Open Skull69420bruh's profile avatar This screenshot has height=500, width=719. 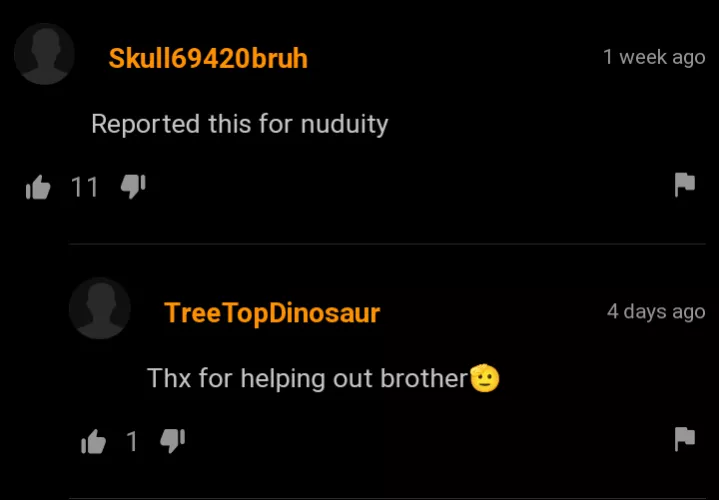pos(44,54)
